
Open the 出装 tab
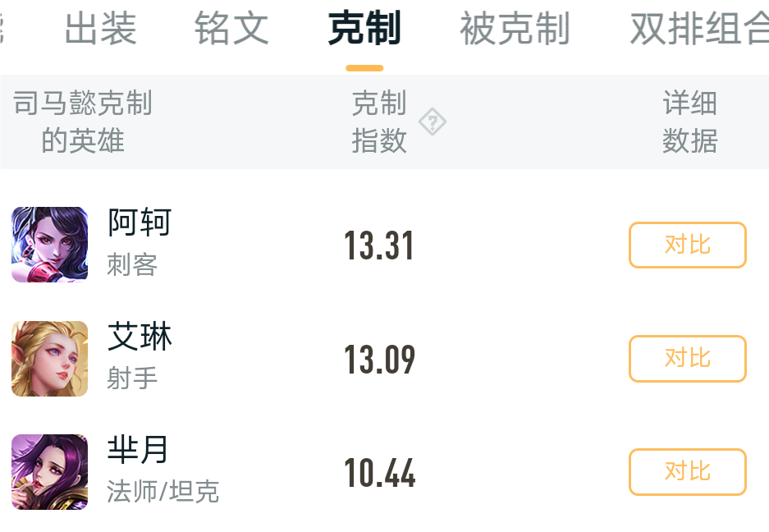(100, 30)
